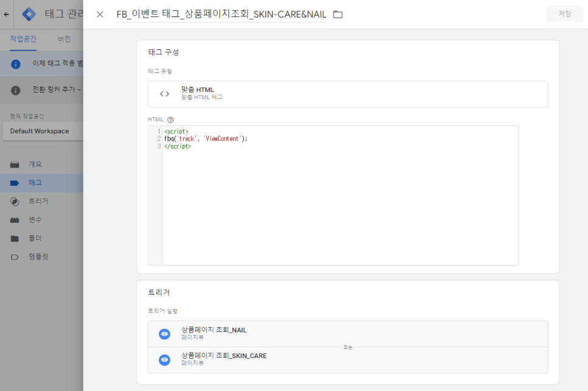Screen dimensions: 588x391
Task: Click inside the HTML code editor
Action: pos(340,195)
